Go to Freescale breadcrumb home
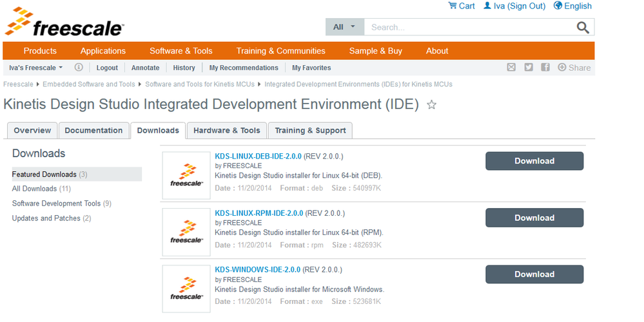Image resolution: width=644 pixels, height=322 pixels. 18,84
